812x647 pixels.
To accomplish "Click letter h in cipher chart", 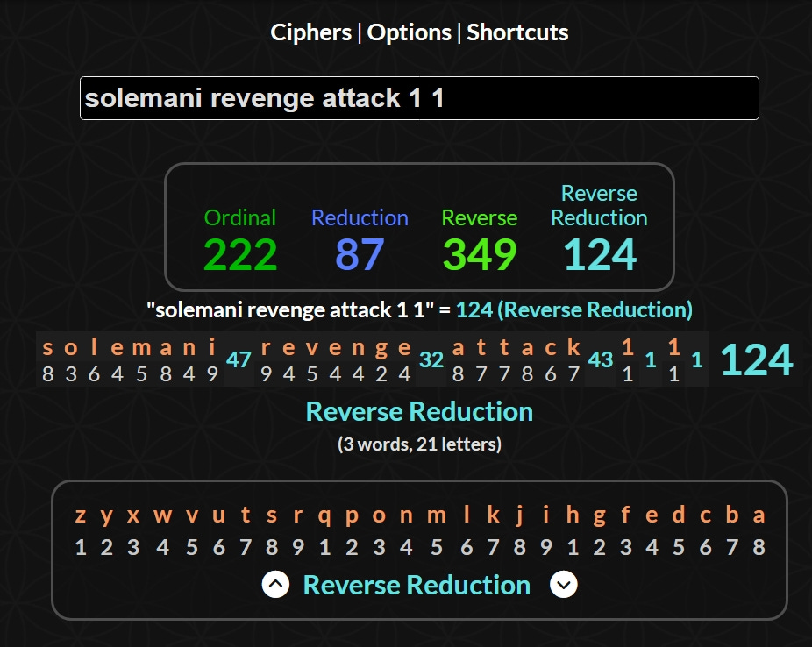I will [573, 515].
